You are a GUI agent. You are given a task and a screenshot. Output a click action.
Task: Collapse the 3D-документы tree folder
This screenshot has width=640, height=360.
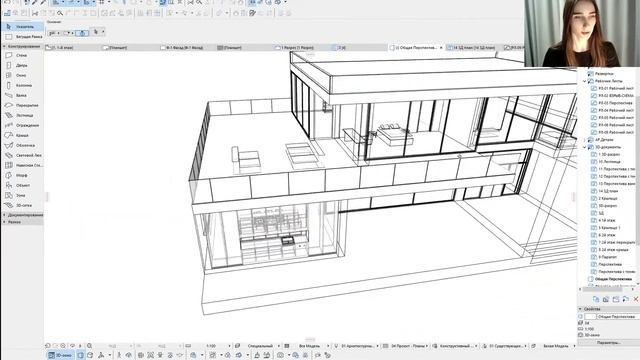click(585, 147)
